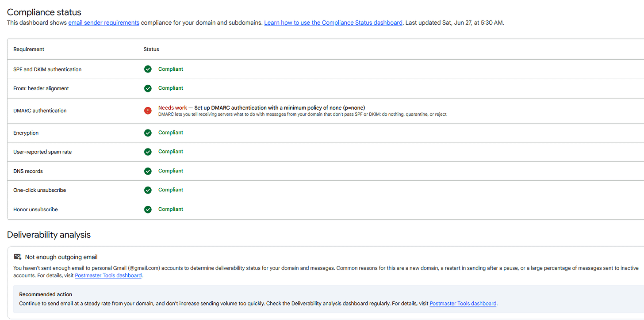
Task: Click Compliant status in Honor unsubscribe row
Action: click(x=171, y=209)
